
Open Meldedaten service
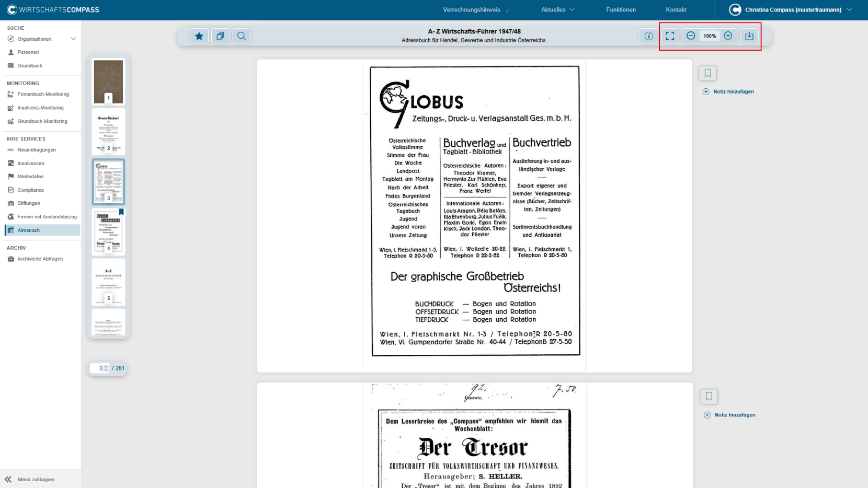point(30,177)
